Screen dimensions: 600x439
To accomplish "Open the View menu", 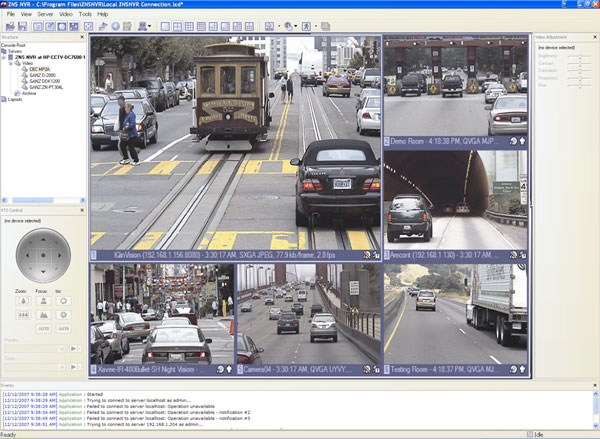I will pos(26,14).
